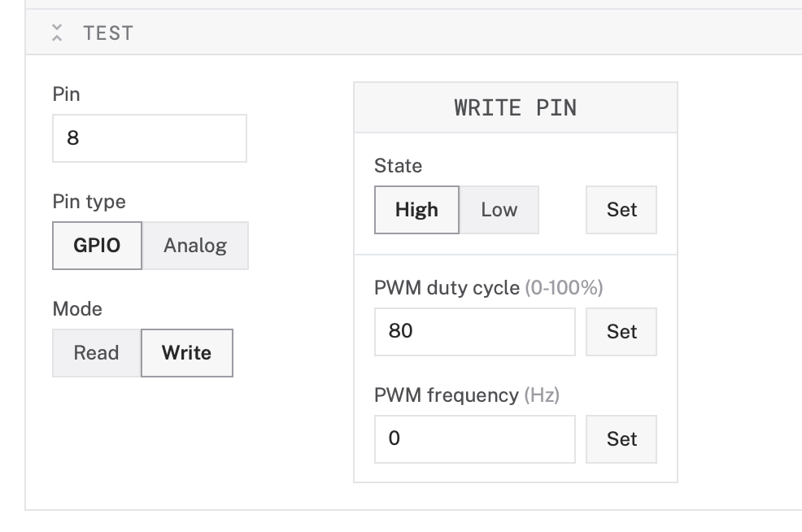Switch pin type to Analog
802x532 pixels.
[195, 246]
